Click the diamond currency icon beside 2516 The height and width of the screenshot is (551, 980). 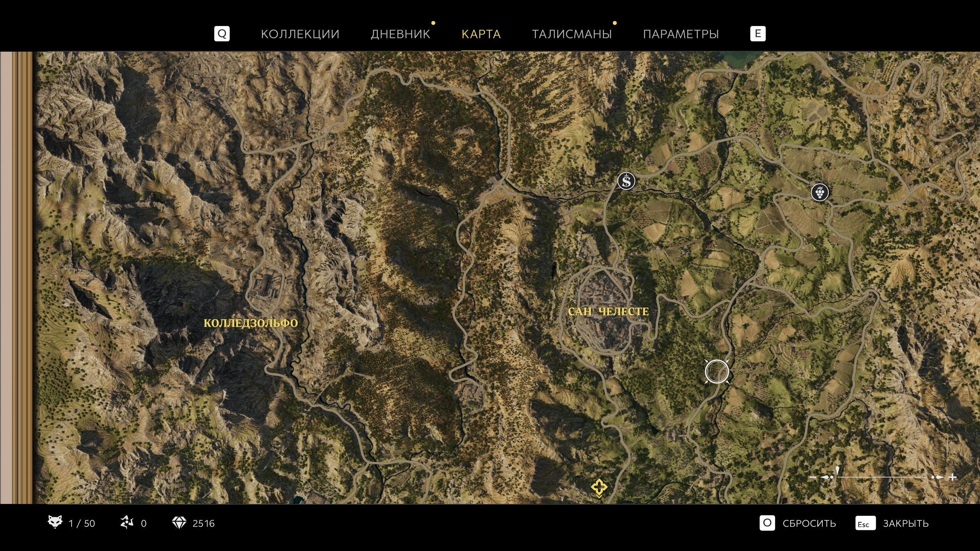pos(179,523)
